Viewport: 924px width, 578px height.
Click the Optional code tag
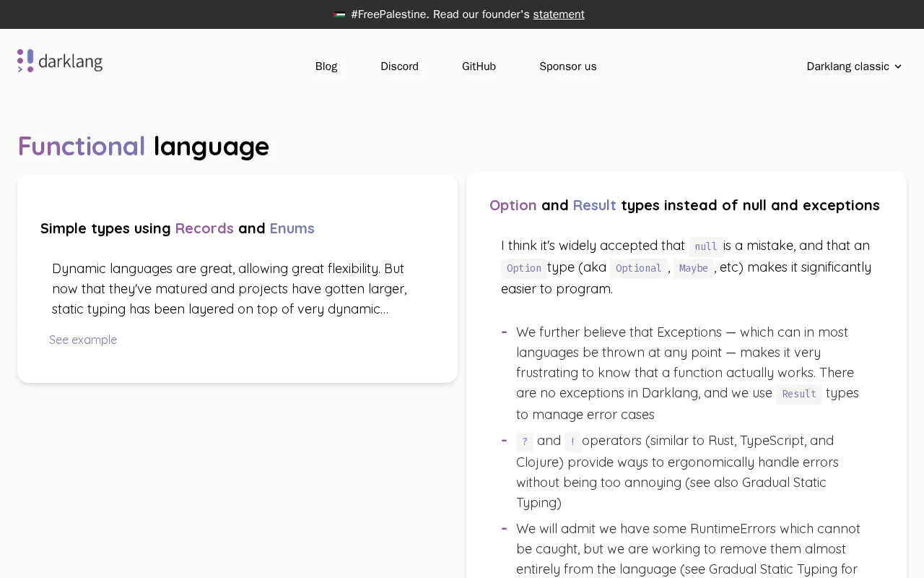[639, 268]
